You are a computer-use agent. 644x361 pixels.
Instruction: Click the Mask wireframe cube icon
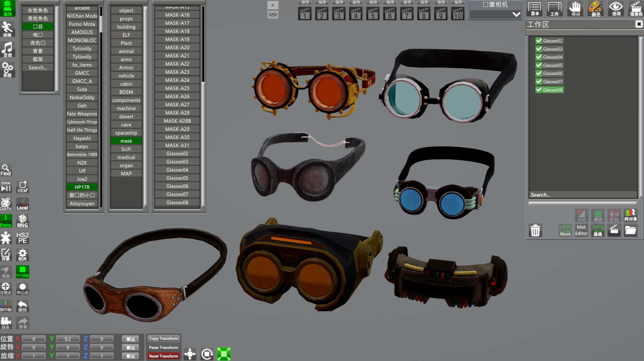(x=565, y=230)
